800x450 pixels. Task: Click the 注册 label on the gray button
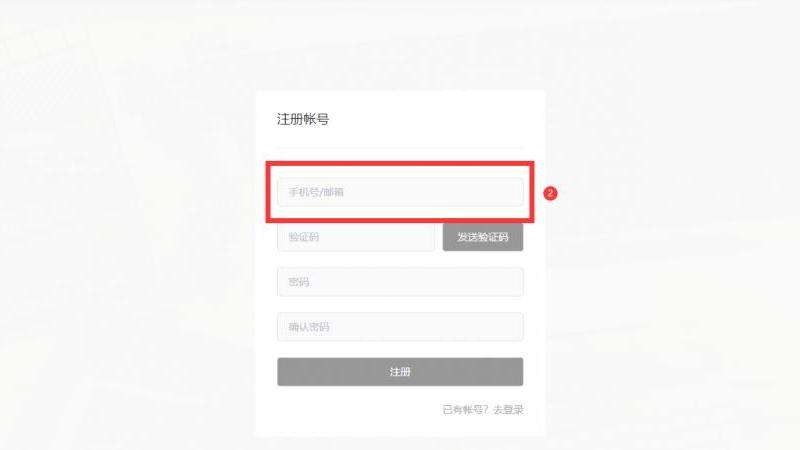tap(400, 371)
